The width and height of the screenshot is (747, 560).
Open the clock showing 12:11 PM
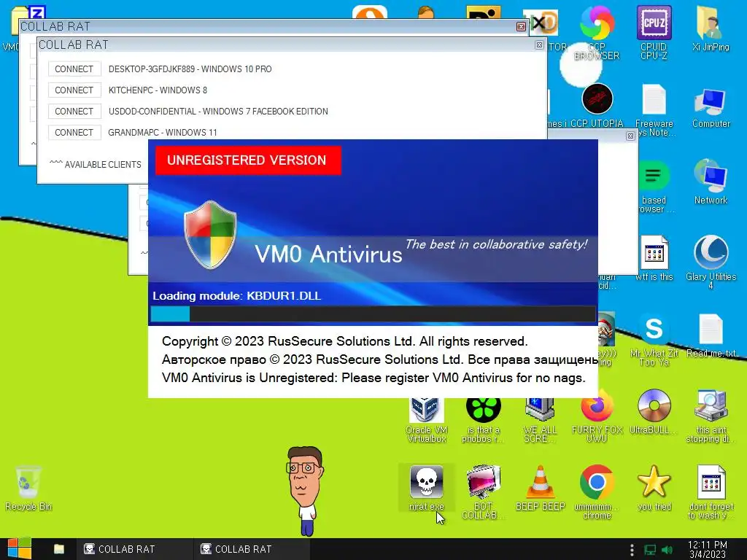pos(708,549)
